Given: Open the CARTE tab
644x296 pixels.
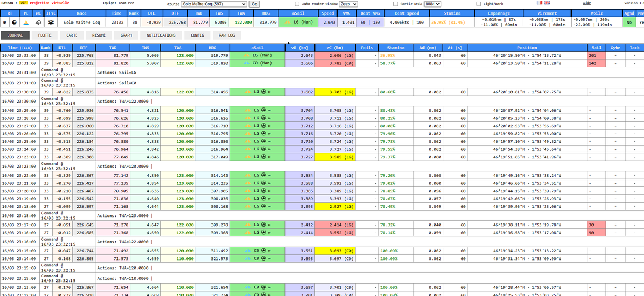Looking at the screenshot, I should pos(72,35).
